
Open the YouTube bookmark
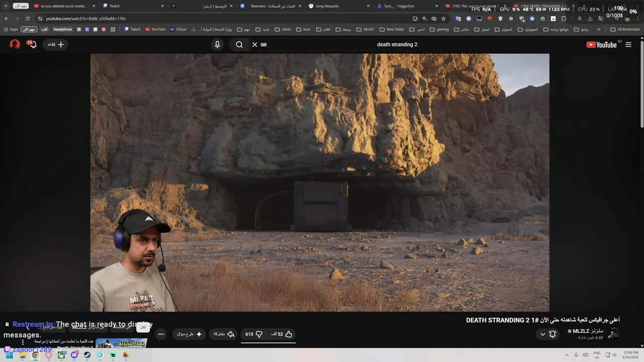click(155, 29)
